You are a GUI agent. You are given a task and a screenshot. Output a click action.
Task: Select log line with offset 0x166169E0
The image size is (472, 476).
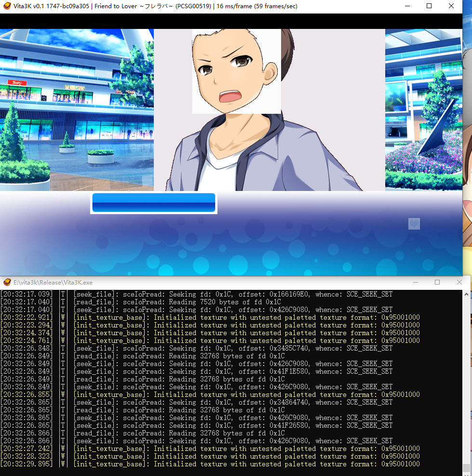pyautogui.click(x=196, y=294)
